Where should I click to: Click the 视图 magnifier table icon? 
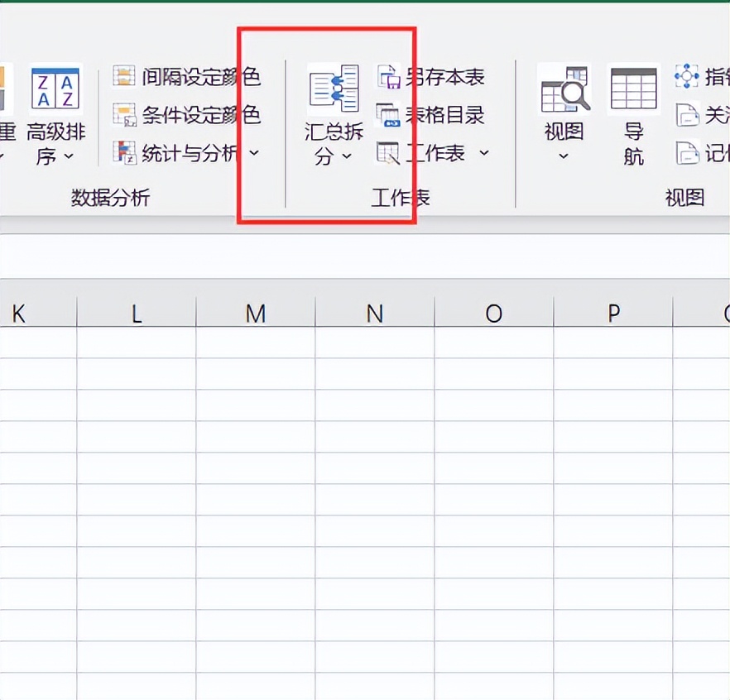pyautogui.click(x=564, y=89)
